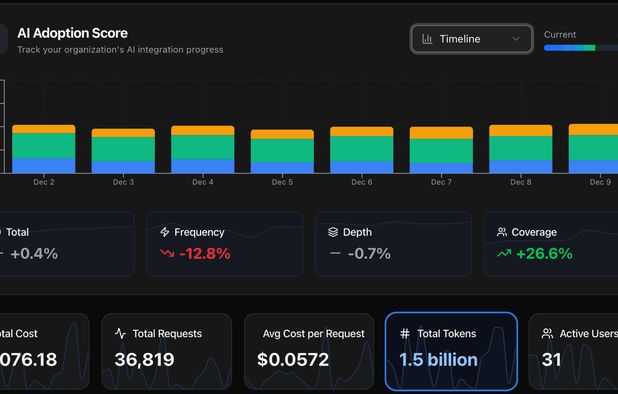Click the AI Adoption Score heading
618x394 pixels.
[x=73, y=33]
